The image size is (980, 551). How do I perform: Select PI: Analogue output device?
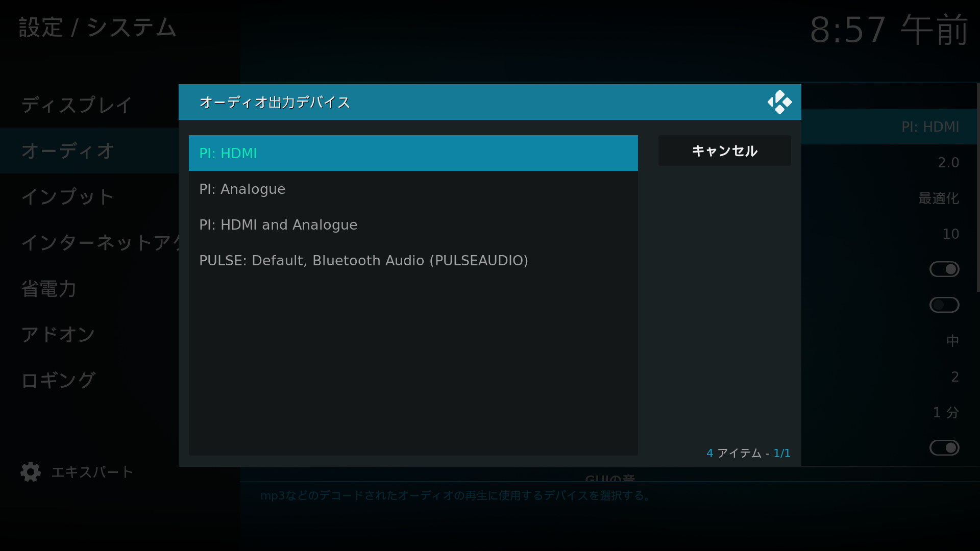click(412, 189)
